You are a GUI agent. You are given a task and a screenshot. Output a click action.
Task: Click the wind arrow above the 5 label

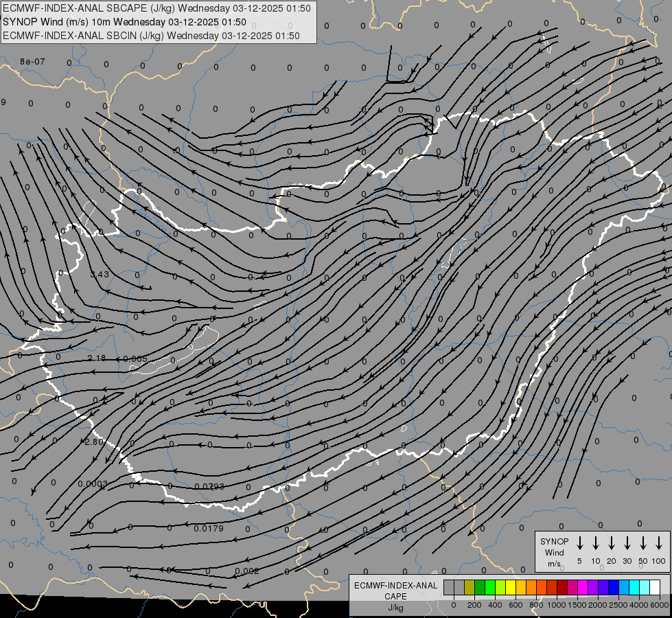click(579, 543)
